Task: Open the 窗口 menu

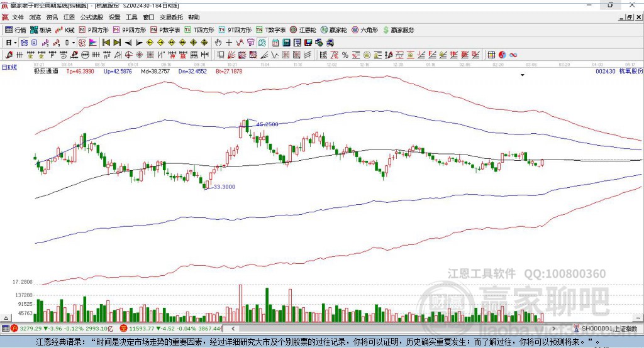Action: pyautogui.click(x=148, y=17)
